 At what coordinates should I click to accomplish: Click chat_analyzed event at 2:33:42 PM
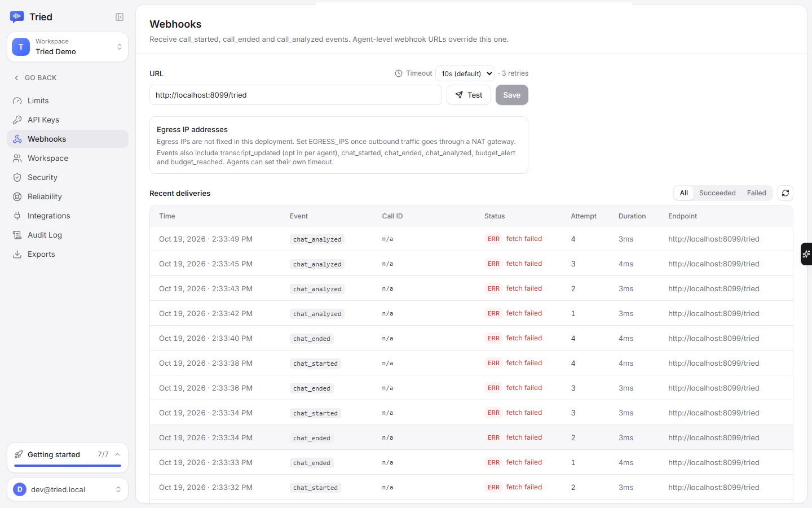(x=317, y=314)
